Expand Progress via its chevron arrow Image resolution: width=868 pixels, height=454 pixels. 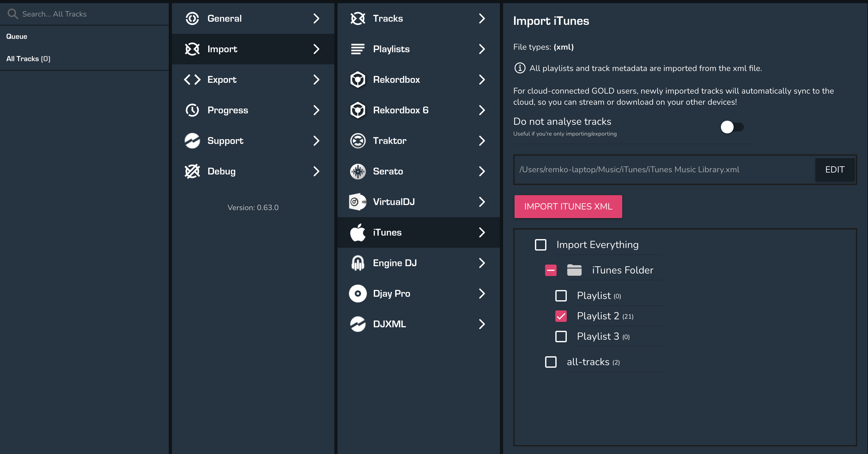(x=316, y=110)
